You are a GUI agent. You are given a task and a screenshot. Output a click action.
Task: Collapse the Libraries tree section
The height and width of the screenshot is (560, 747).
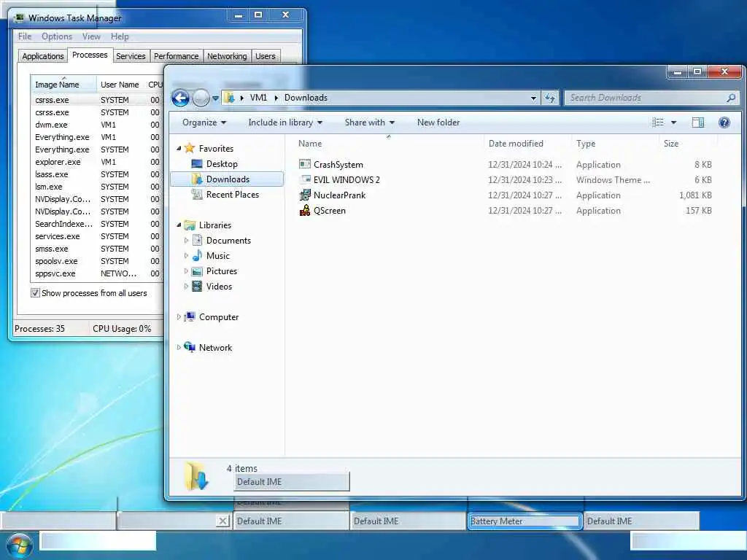179,225
